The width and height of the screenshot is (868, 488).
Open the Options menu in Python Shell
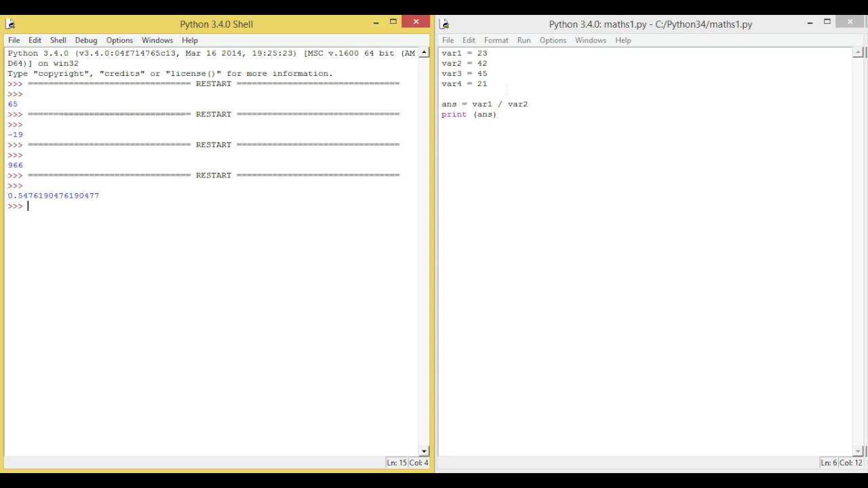(x=119, y=40)
